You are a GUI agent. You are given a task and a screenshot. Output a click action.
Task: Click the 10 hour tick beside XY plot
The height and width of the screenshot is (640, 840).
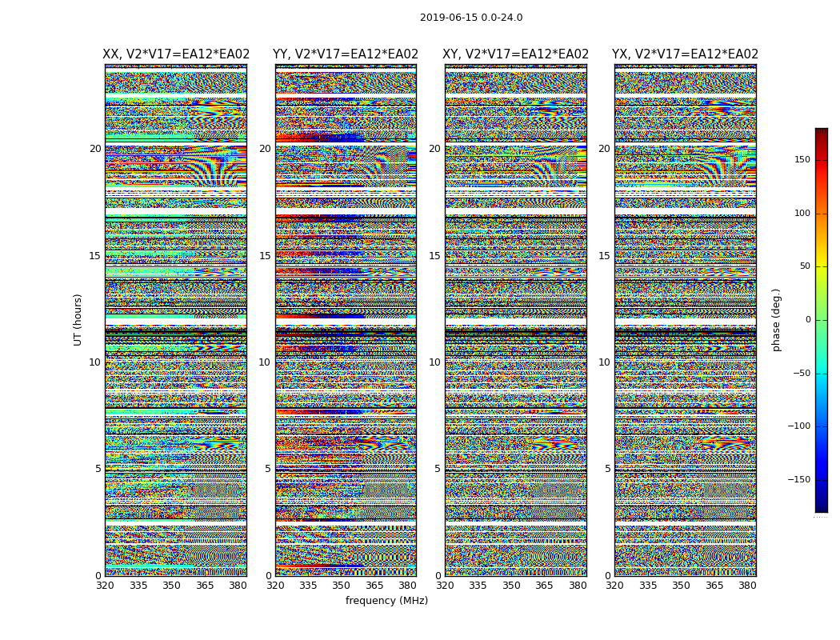coord(434,362)
